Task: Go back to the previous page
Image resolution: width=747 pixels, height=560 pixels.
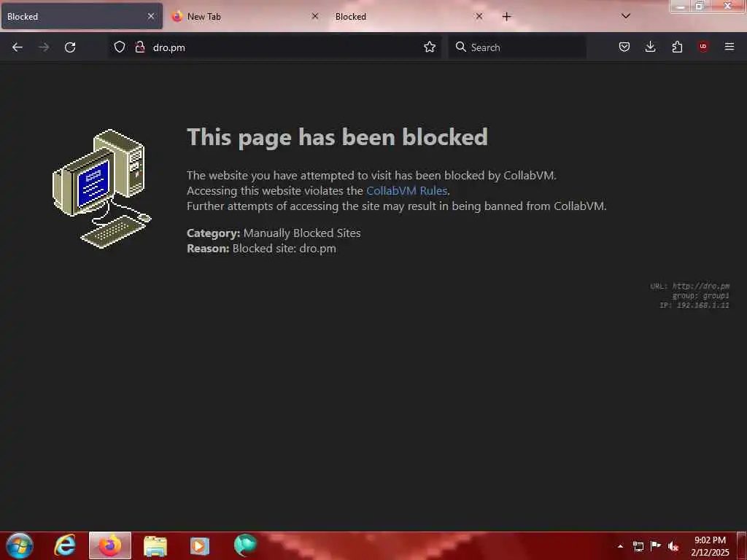Action: tap(18, 47)
